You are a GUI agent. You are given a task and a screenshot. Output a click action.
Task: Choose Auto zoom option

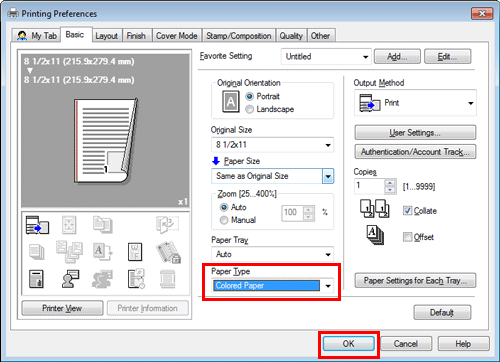pos(224,207)
